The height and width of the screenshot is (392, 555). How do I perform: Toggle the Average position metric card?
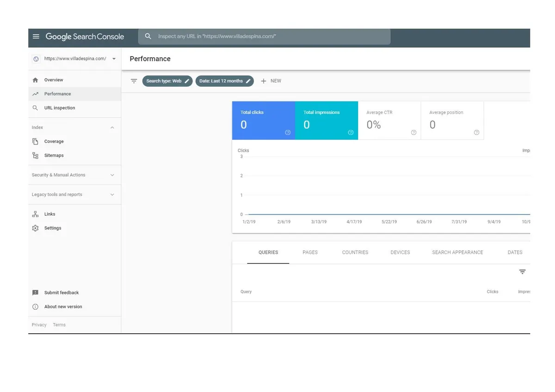(x=452, y=120)
